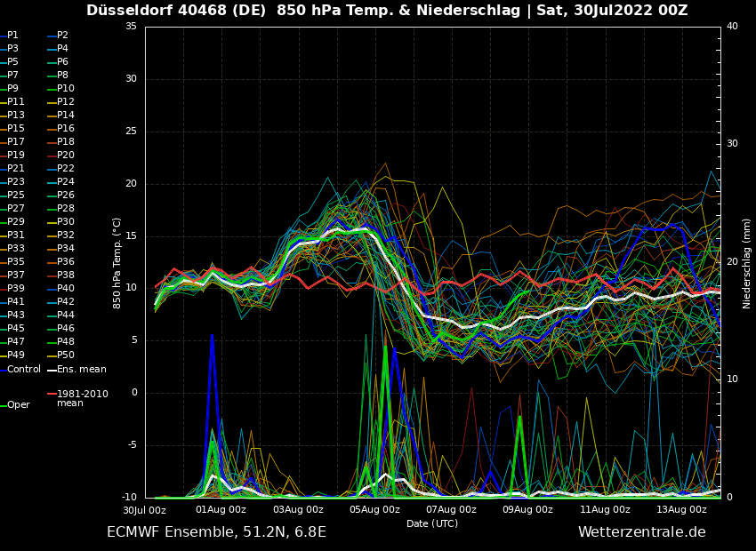
Task: Click the 13Aug 00z date tick
Action: (681, 510)
